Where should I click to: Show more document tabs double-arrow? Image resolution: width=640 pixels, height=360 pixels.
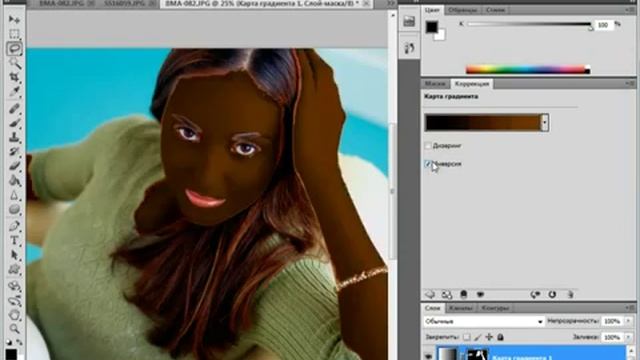click(x=391, y=3)
